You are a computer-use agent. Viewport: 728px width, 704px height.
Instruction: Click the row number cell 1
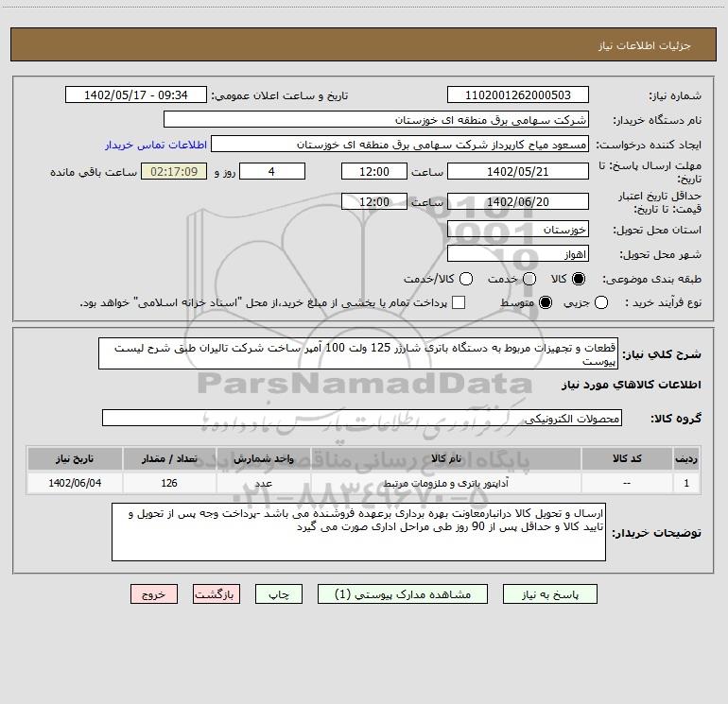point(686,483)
